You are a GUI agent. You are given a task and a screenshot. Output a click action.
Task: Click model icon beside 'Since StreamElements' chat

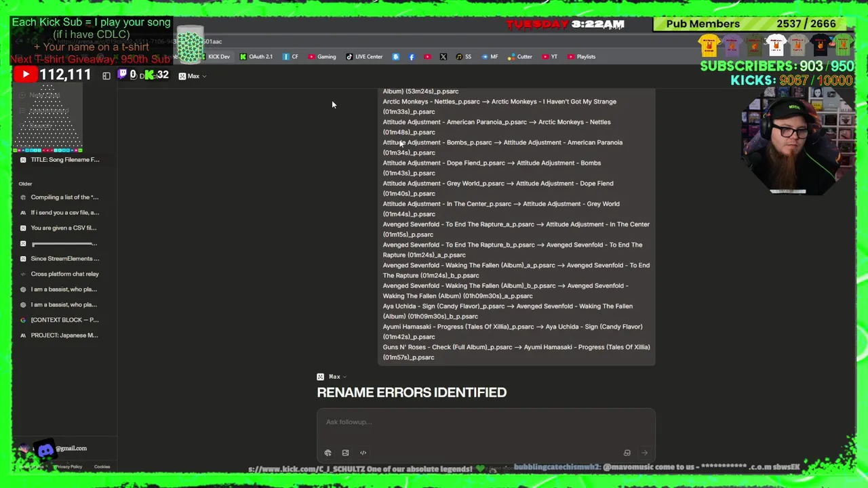23,259
